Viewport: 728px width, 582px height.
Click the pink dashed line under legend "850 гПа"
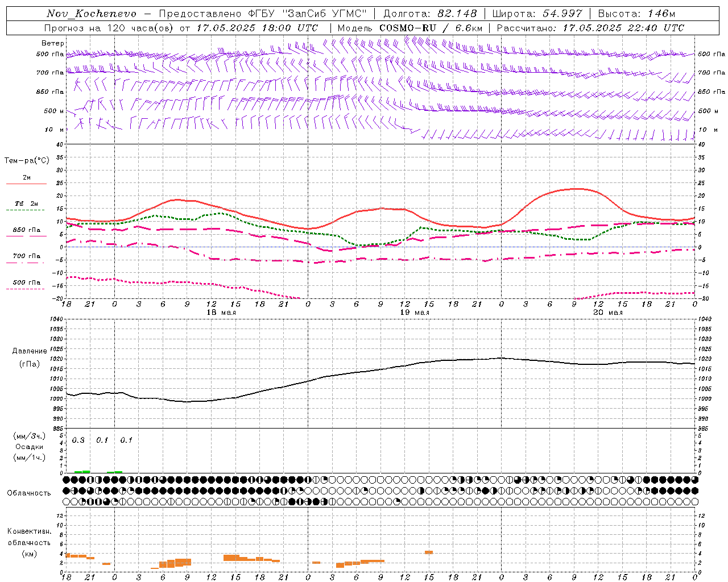26,236
